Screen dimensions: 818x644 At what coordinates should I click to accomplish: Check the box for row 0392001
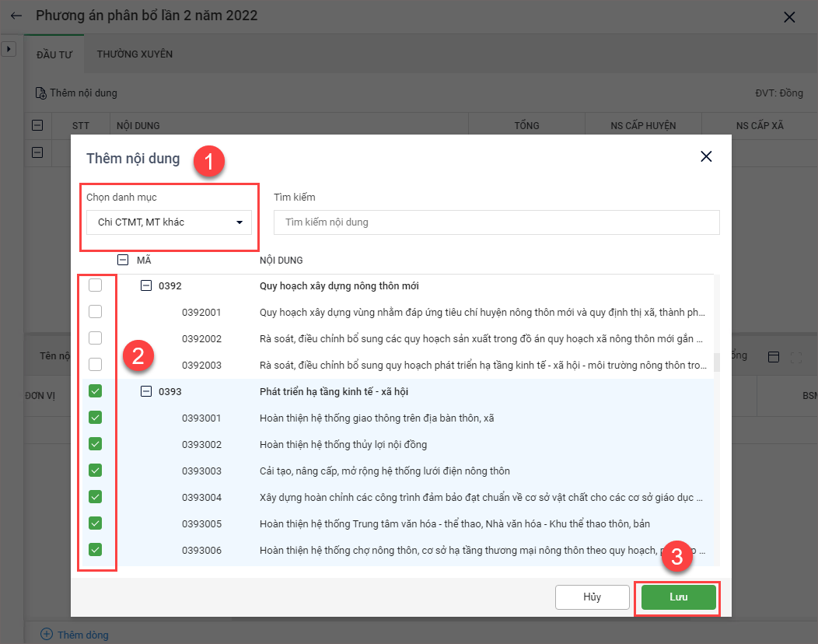(x=95, y=312)
